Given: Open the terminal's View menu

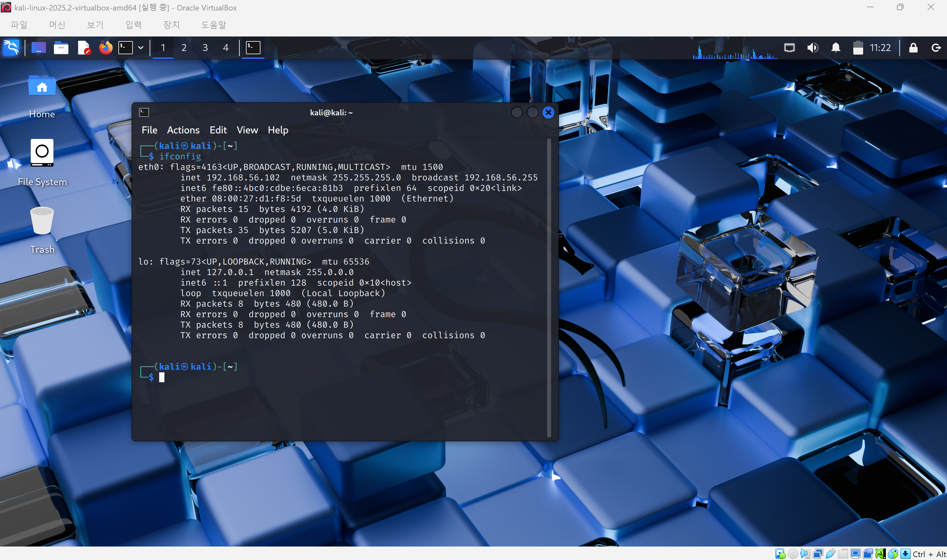Looking at the screenshot, I should (x=247, y=130).
